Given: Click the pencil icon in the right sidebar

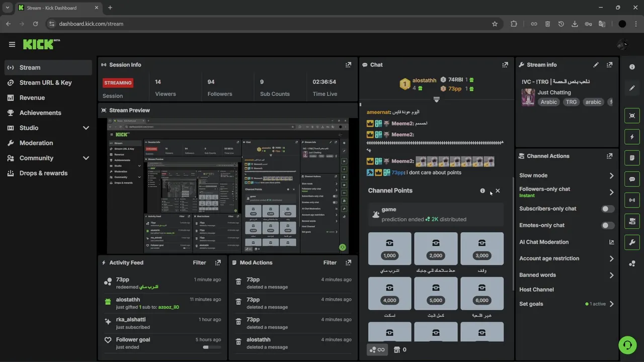Looking at the screenshot, I should click(x=632, y=88).
